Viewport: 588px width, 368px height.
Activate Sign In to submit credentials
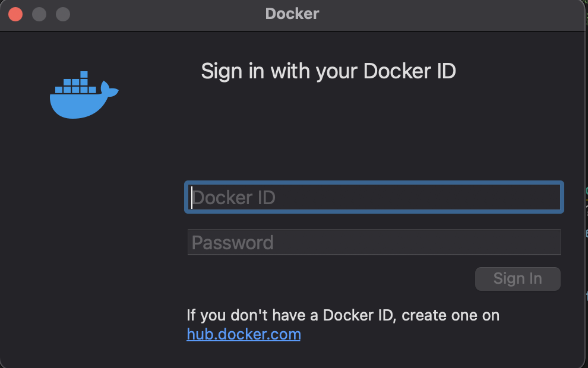point(517,278)
